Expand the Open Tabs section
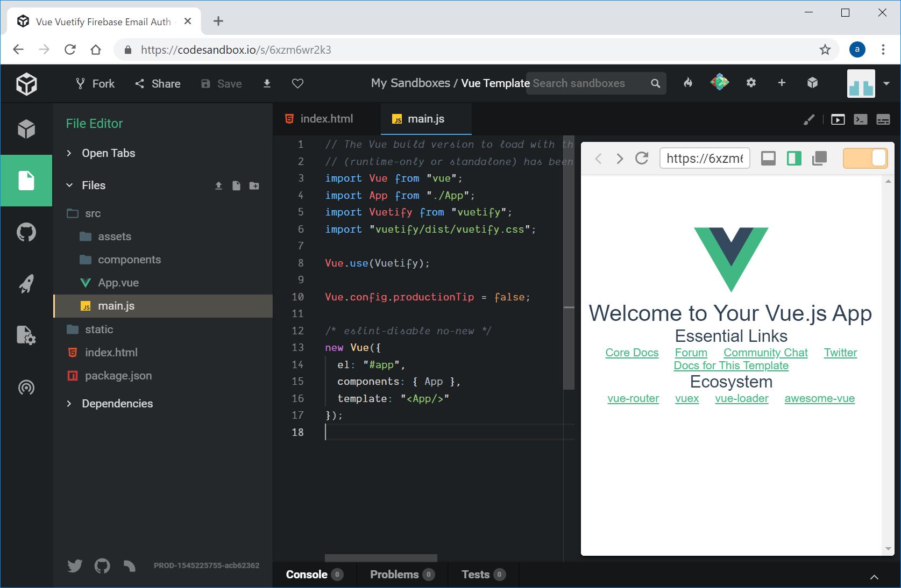 [x=108, y=153]
